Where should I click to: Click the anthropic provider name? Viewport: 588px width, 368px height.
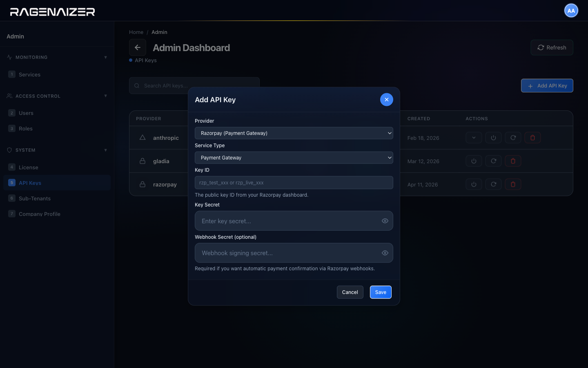click(x=166, y=138)
